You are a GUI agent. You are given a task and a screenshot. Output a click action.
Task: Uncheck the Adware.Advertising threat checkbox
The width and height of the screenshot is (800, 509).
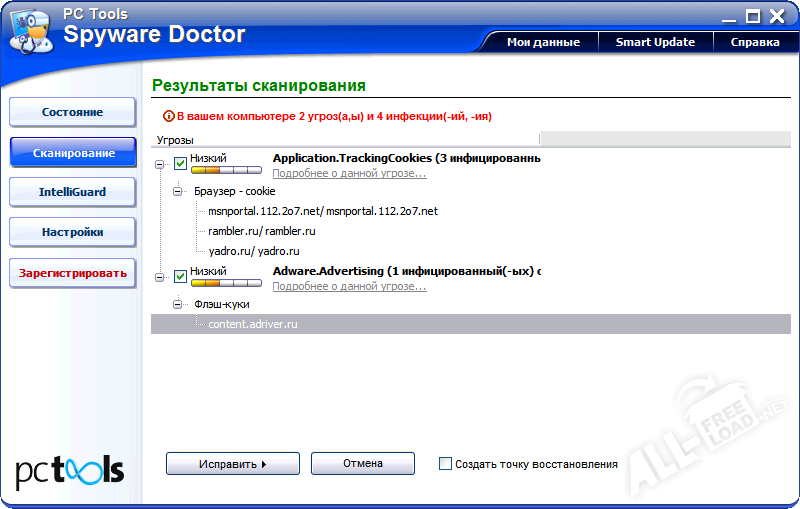pyautogui.click(x=180, y=276)
